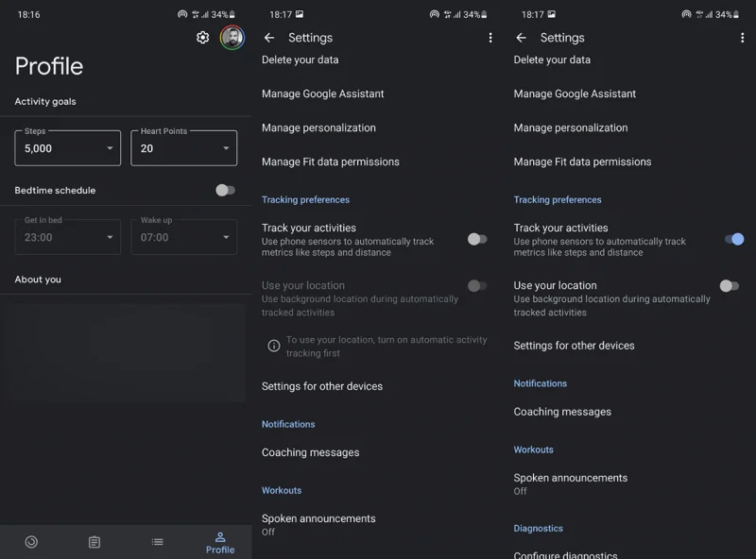Tap Workouts heading in middle screen
This screenshot has width=756, height=559.
click(x=282, y=491)
